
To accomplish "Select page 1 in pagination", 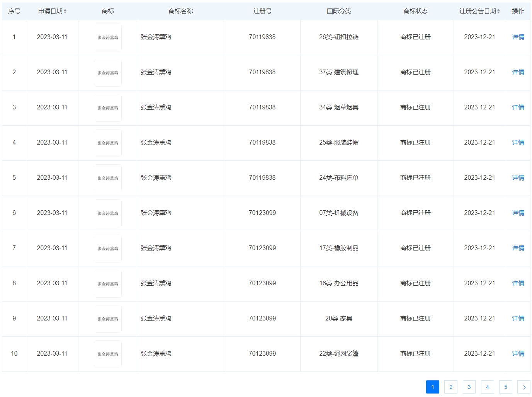I will pos(433,387).
